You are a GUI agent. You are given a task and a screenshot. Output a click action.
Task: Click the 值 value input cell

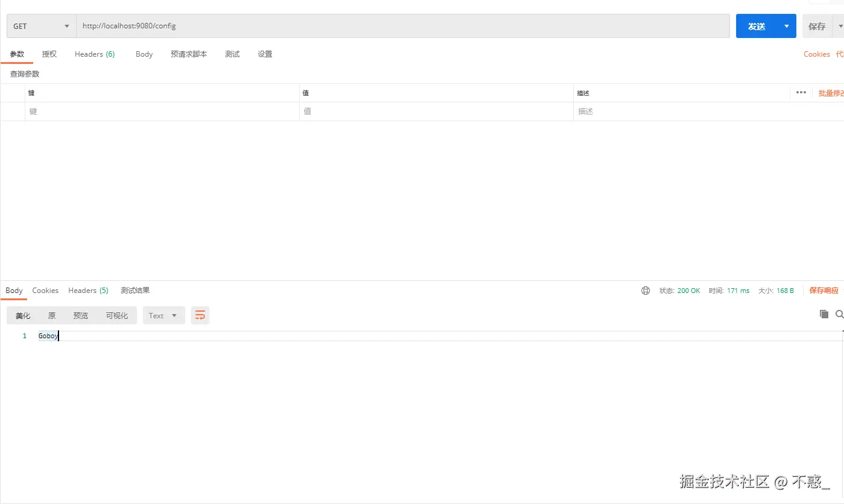[x=436, y=112]
